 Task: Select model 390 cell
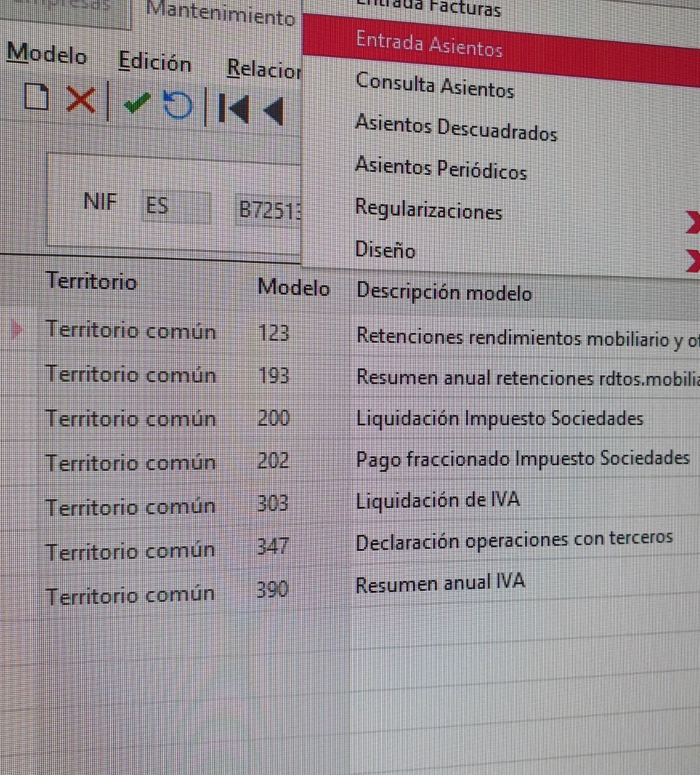coord(272,588)
